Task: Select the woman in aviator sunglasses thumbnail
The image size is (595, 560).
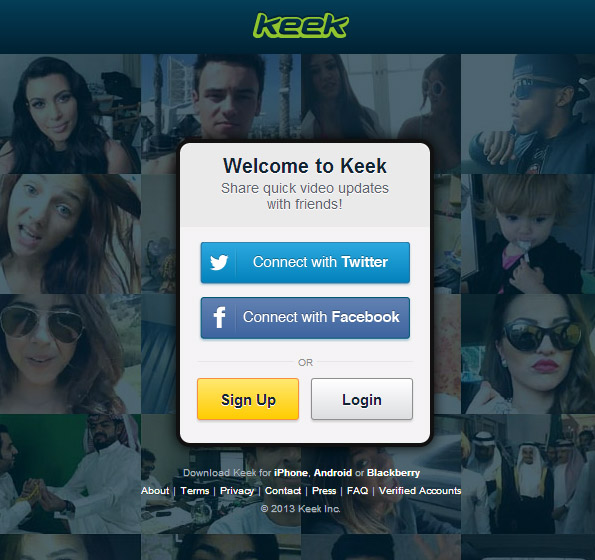Action: [70, 354]
